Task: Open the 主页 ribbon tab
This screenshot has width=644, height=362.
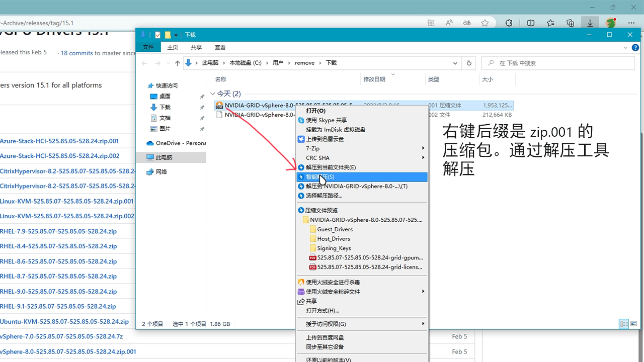Action: pyautogui.click(x=173, y=47)
